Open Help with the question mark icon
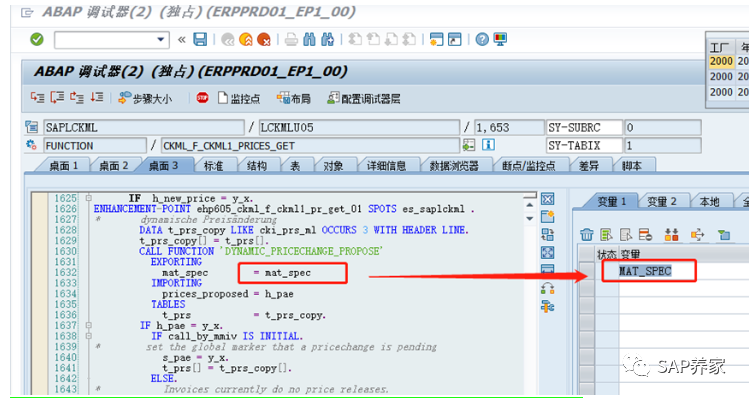Image resolution: width=749 pixels, height=398 pixels. click(x=482, y=39)
